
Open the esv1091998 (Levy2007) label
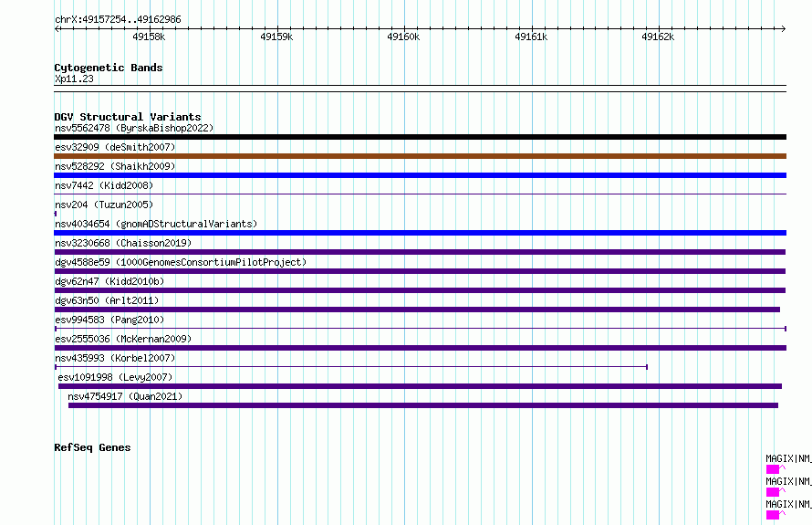click(x=115, y=377)
